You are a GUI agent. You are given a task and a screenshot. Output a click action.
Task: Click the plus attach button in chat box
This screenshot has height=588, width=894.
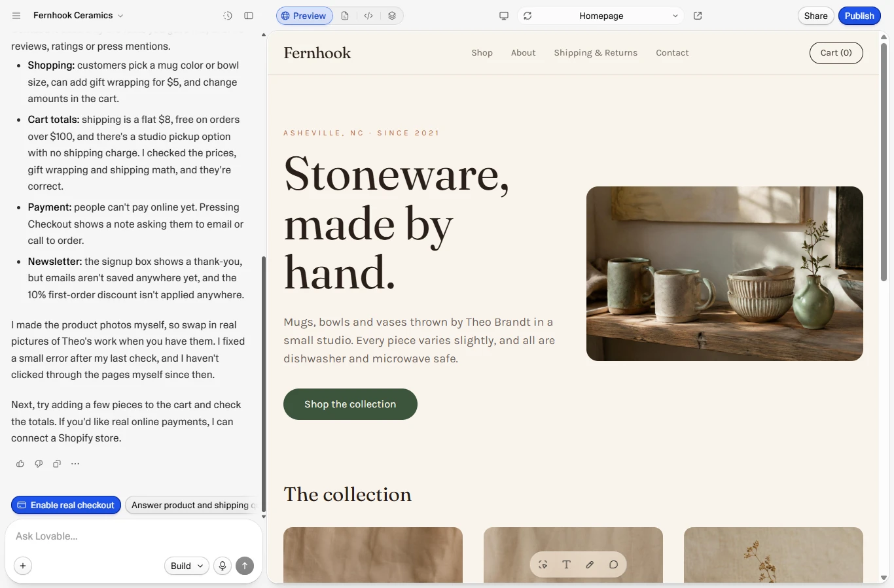pyautogui.click(x=23, y=566)
